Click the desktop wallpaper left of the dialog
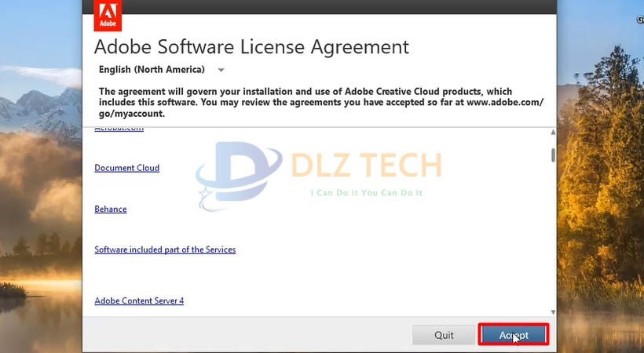 click(x=39, y=196)
